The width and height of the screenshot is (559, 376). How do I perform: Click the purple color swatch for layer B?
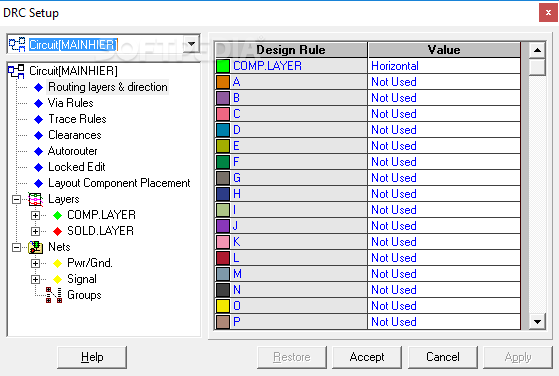coord(223,98)
